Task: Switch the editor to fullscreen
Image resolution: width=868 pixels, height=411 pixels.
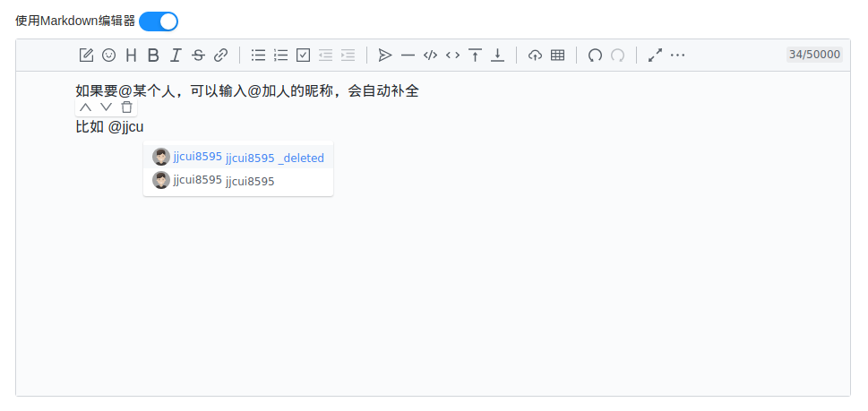Action: tap(656, 55)
